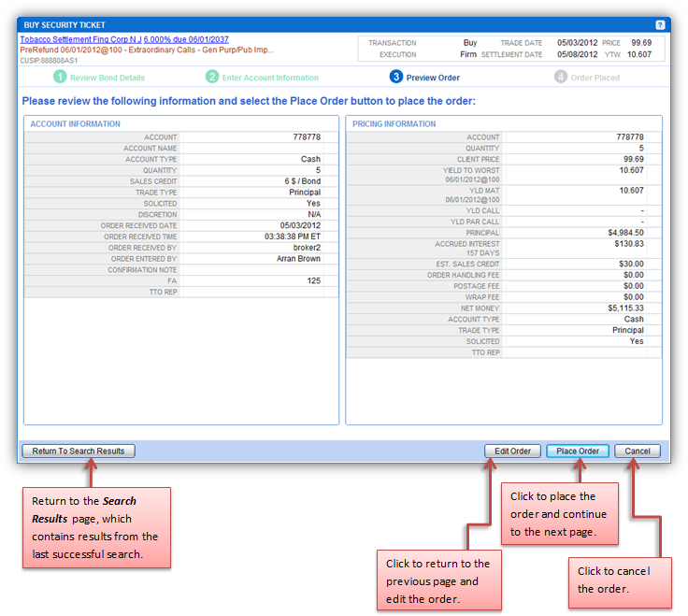The width and height of the screenshot is (688, 616).
Task: Select the Preview Order step label
Action: 434,78
